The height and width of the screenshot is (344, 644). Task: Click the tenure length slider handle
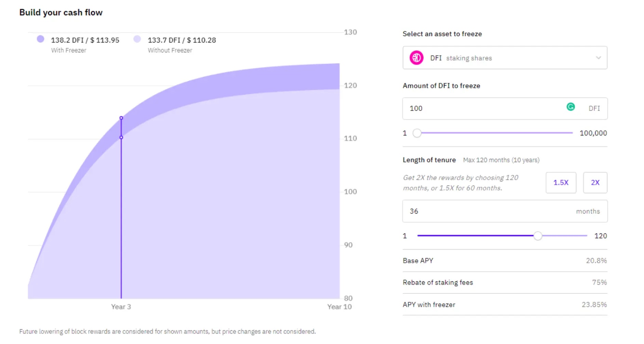[x=538, y=236]
